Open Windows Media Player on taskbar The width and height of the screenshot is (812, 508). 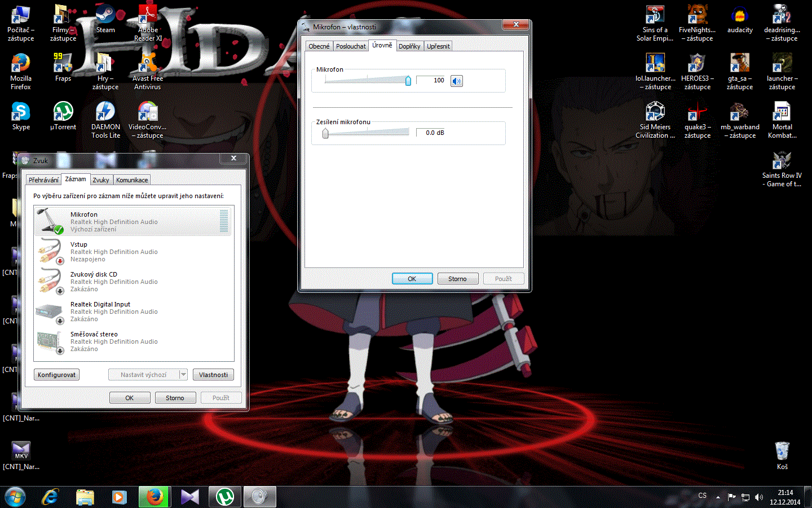pos(119,497)
